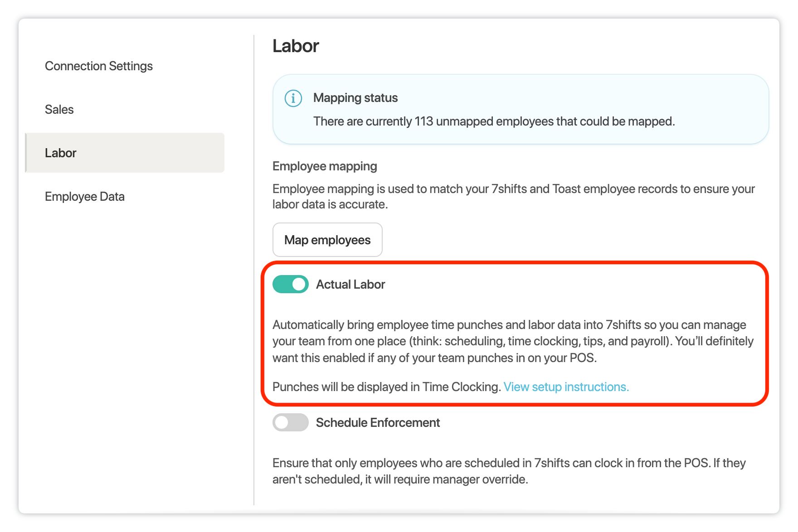Open the Connection Settings section

pyautogui.click(x=99, y=66)
